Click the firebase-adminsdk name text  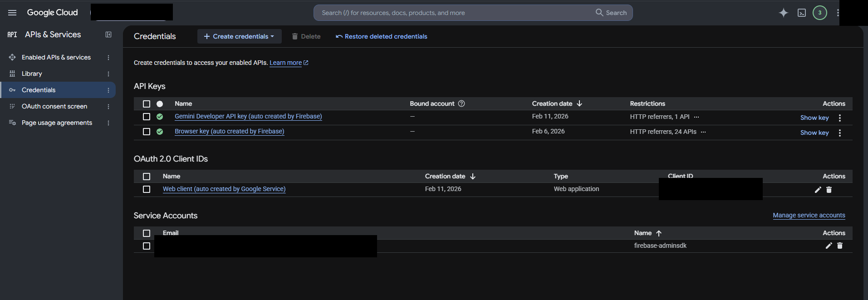(660, 246)
